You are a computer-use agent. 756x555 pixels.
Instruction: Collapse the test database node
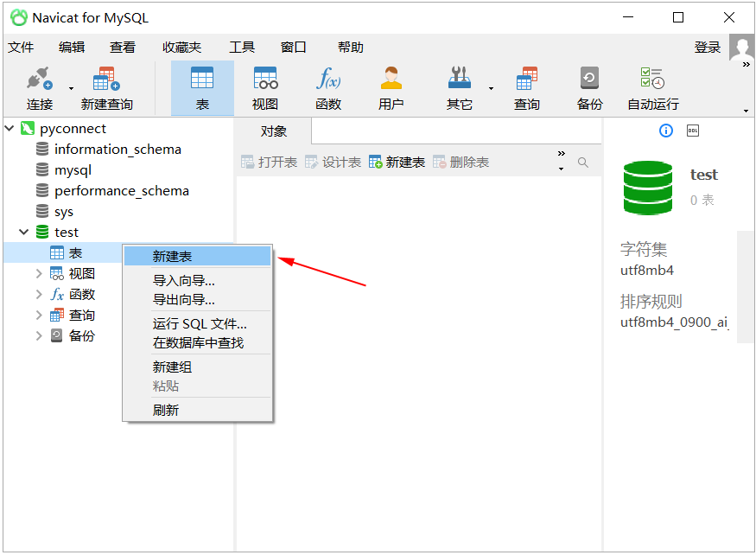(23, 232)
